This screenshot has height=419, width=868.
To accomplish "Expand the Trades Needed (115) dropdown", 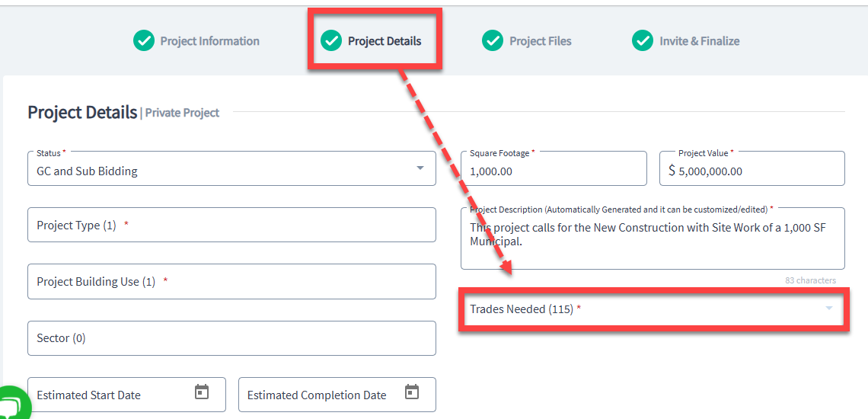I will pyautogui.click(x=654, y=309).
